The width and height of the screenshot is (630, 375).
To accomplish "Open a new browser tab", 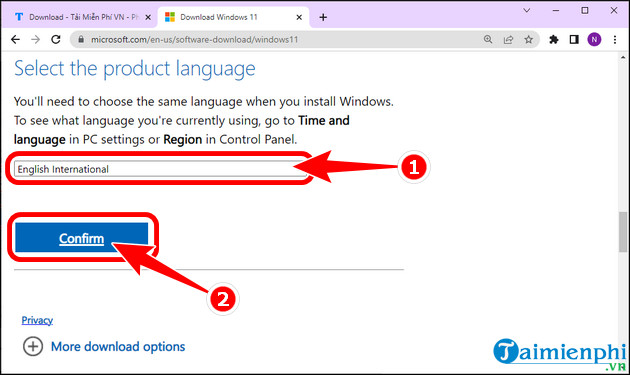I will [323, 17].
